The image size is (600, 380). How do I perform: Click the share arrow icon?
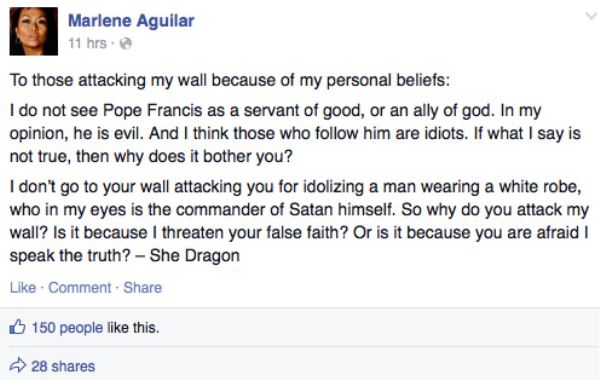coord(18,365)
